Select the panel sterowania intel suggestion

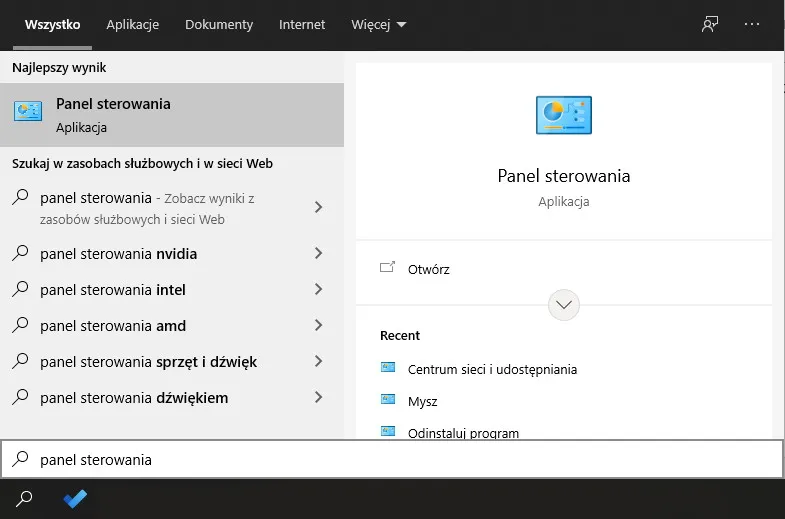tap(113, 290)
